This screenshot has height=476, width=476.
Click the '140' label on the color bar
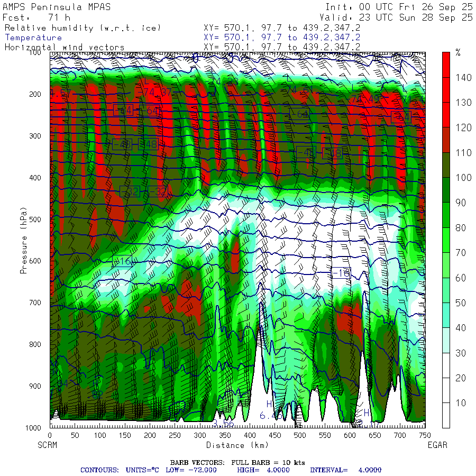pyautogui.click(x=463, y=78)
